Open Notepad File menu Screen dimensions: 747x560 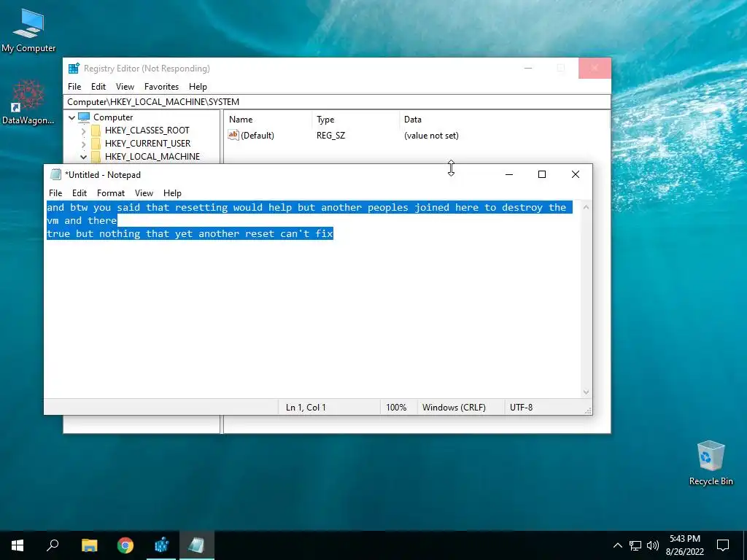55,192
